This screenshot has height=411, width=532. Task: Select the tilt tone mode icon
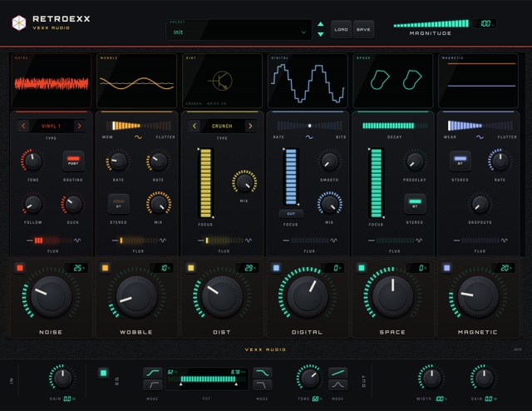click(338, 373)
